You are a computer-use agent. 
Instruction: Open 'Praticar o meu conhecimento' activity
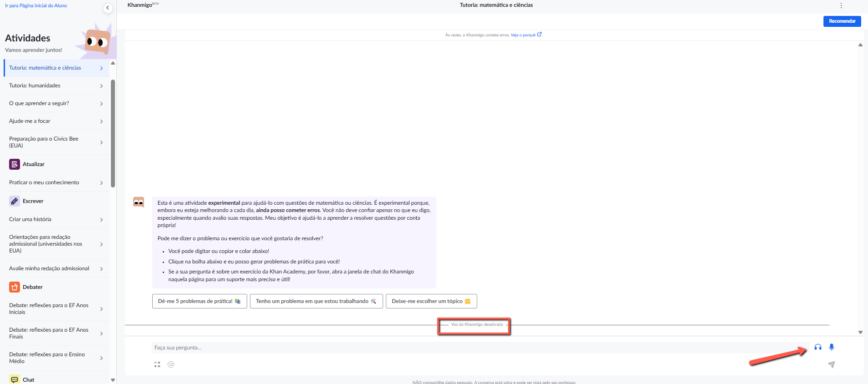(56, 182)
